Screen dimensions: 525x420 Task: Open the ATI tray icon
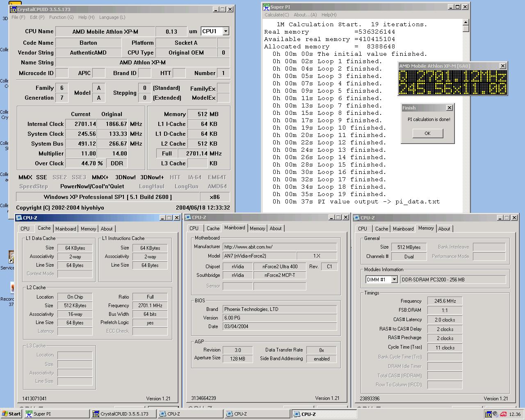tap(503, 414)
